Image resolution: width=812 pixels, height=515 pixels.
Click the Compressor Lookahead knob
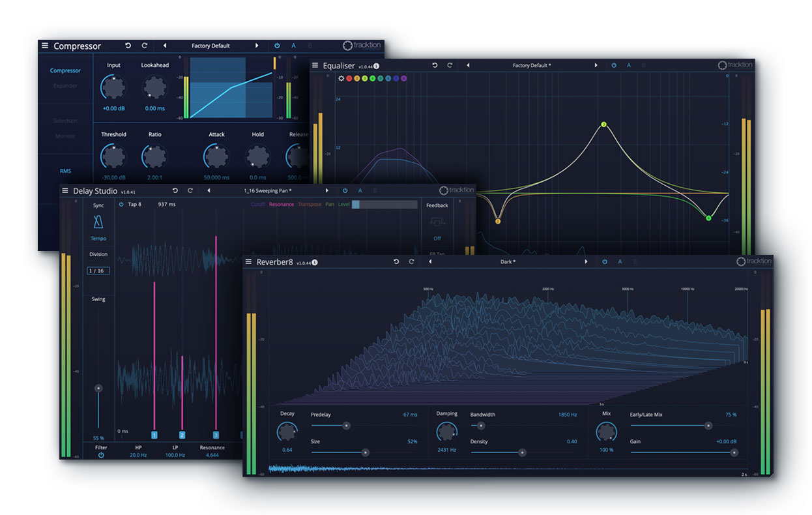pyautogui.click(x=155, y=87)
